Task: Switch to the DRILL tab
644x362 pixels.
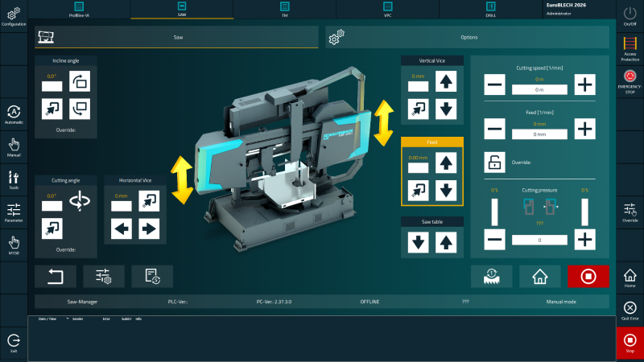Action: (x=490, y=10)
